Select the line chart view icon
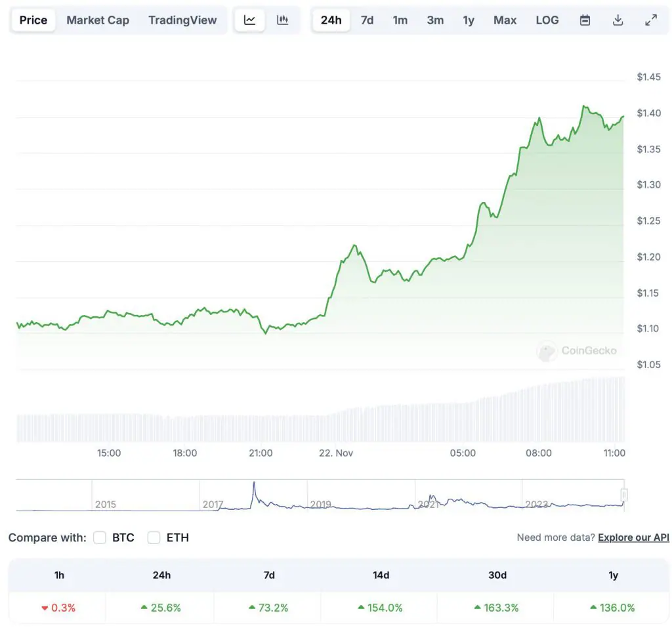672x630 pixels. click(249, 20)
